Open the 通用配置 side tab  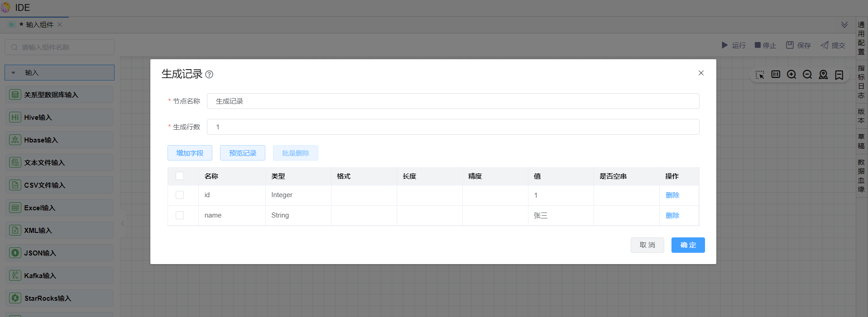pyautogui.click(x=861, y=38)
